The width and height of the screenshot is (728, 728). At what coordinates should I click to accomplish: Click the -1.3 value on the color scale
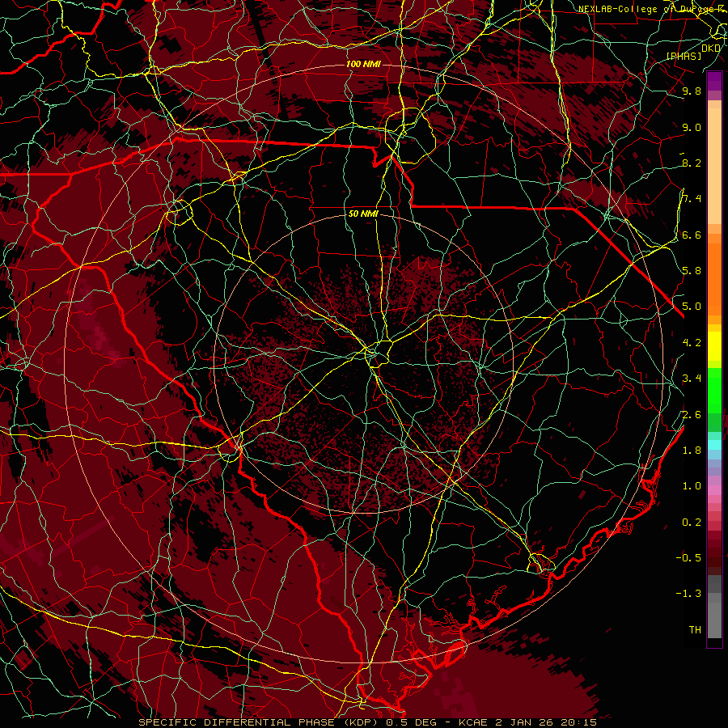tap(688, 594)
